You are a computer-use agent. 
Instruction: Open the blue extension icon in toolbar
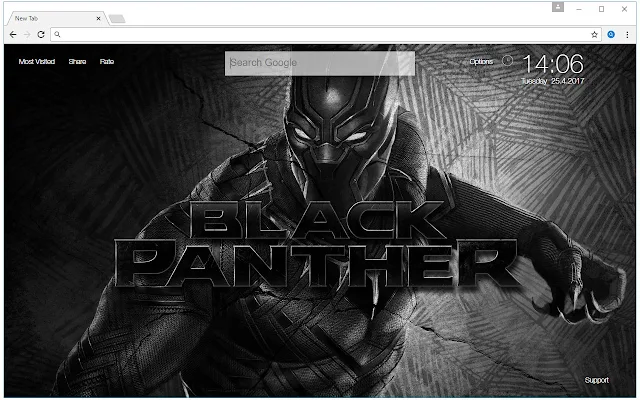pos(611,35)
